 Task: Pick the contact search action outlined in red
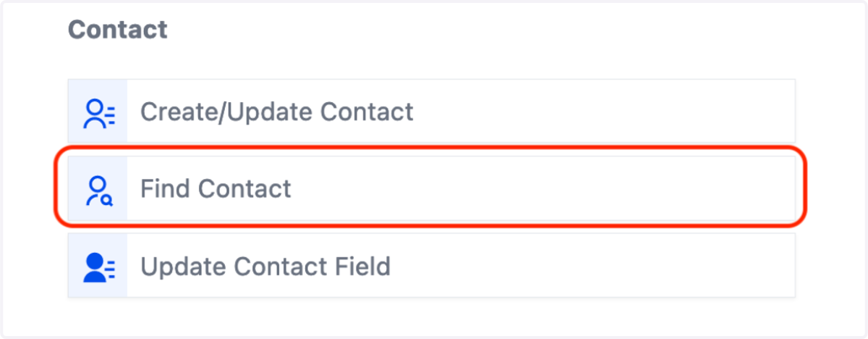tap(432, 188)
